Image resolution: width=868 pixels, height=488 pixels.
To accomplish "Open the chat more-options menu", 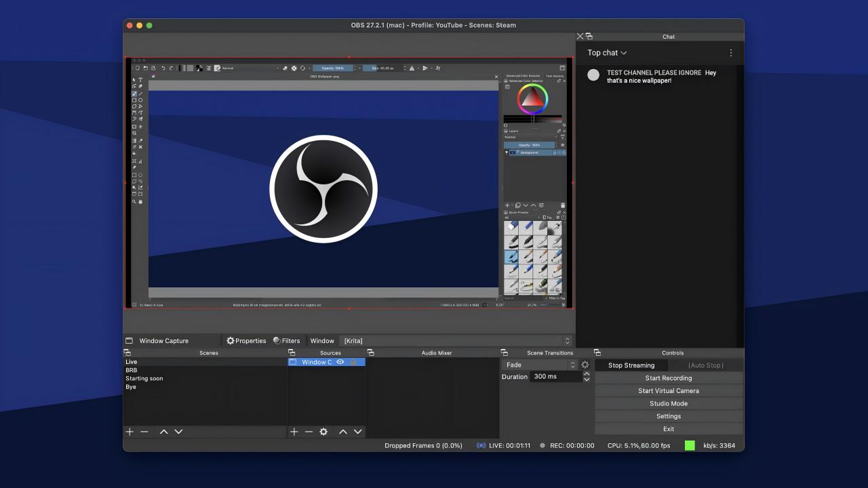I will pyautogui.click(x=730, y=53).
